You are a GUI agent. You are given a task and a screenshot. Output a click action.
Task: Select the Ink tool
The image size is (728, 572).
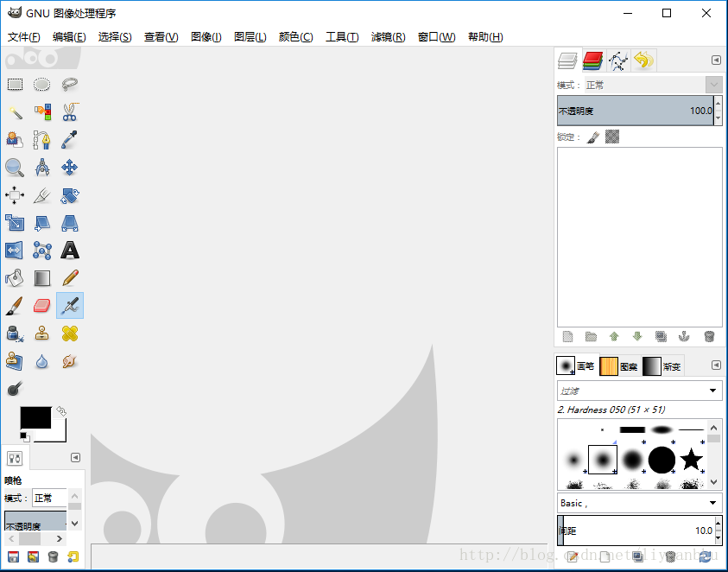pos(15,334)
